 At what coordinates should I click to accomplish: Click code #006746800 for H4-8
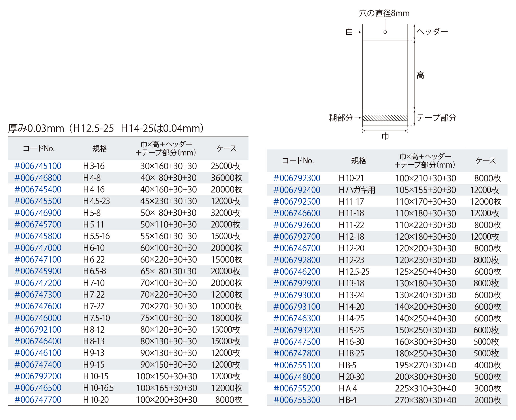tap(38, 178)
